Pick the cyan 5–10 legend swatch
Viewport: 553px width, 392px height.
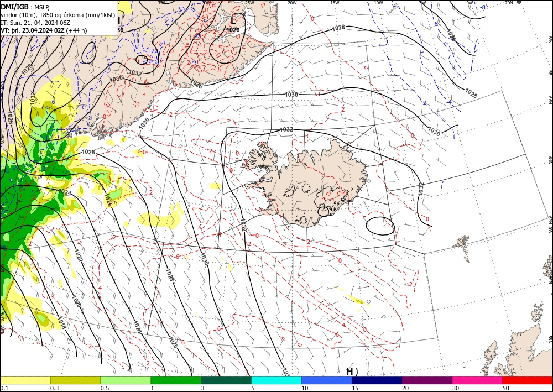point(276,380)
